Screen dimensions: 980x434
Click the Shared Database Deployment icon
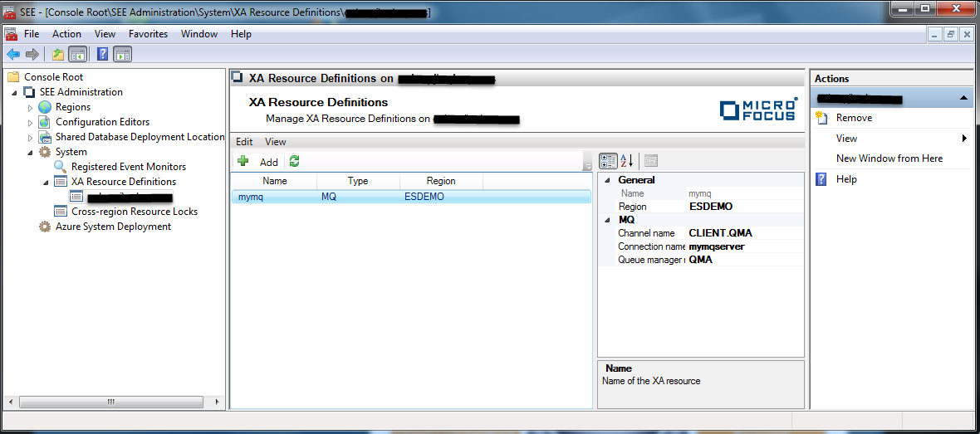pos(47,137)
